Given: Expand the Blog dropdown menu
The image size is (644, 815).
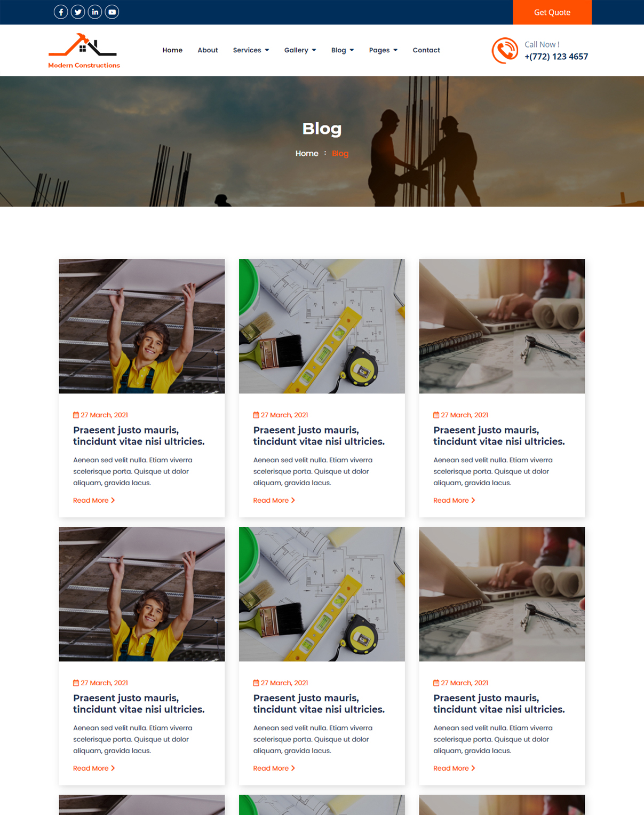Looking at the screenshot, I should coord(343,50).
